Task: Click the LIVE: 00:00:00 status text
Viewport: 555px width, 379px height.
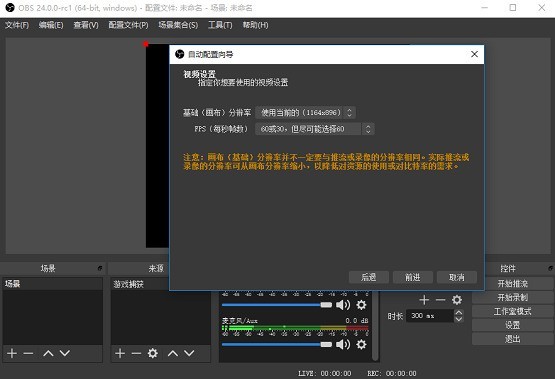Action: coord(325,374)
